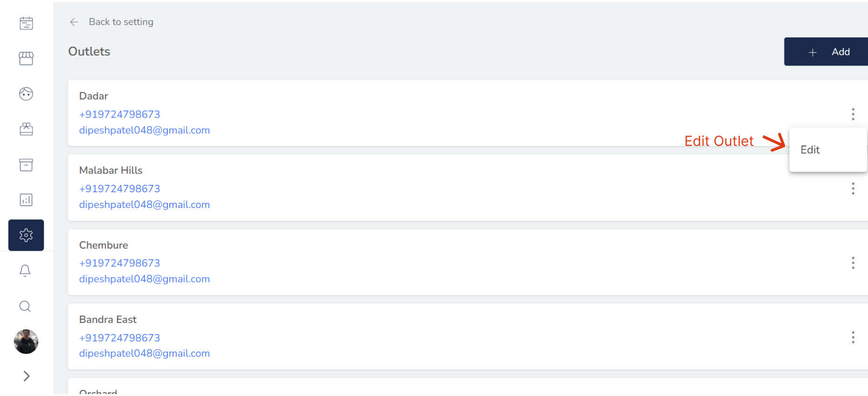Open three-dot menu for Bandra East outlet
This screenshot has width=868, height=396.
pos(853,337)
